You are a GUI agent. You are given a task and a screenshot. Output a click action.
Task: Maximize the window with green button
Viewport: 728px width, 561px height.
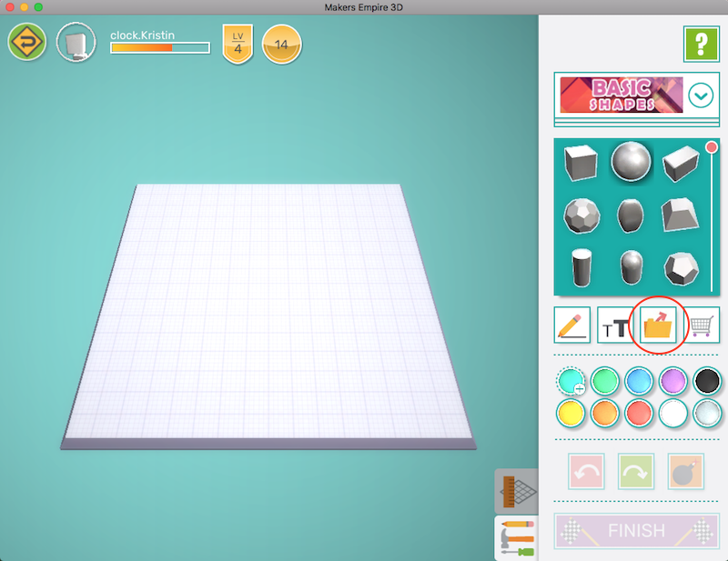(x=38, y=7)
